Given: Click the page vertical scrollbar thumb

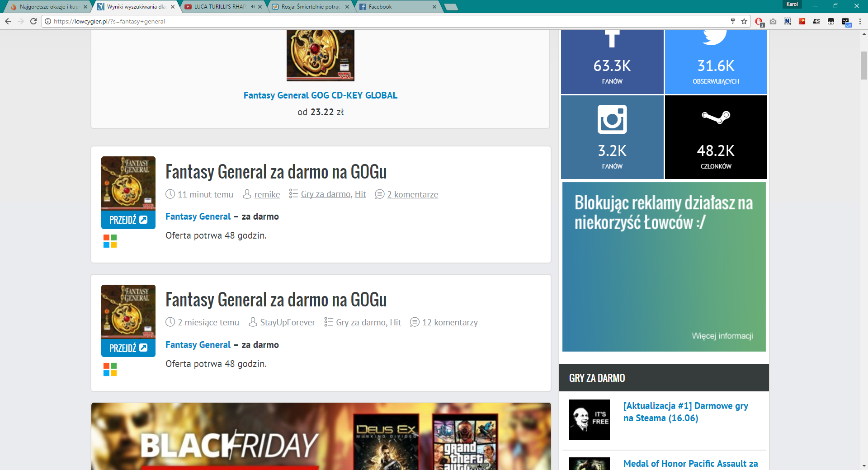Looking at the screenshot, I should (864, 66).
